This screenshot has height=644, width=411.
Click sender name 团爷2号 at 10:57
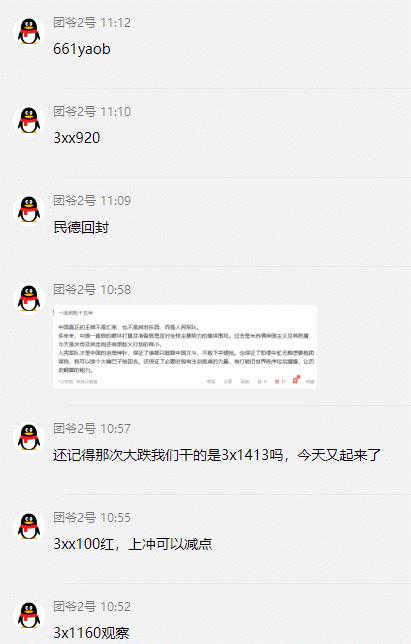pos(74,429)
